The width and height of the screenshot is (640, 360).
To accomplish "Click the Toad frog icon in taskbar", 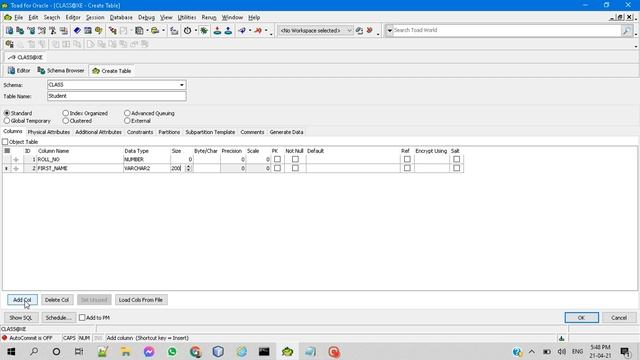I will (x=287, y=351).
